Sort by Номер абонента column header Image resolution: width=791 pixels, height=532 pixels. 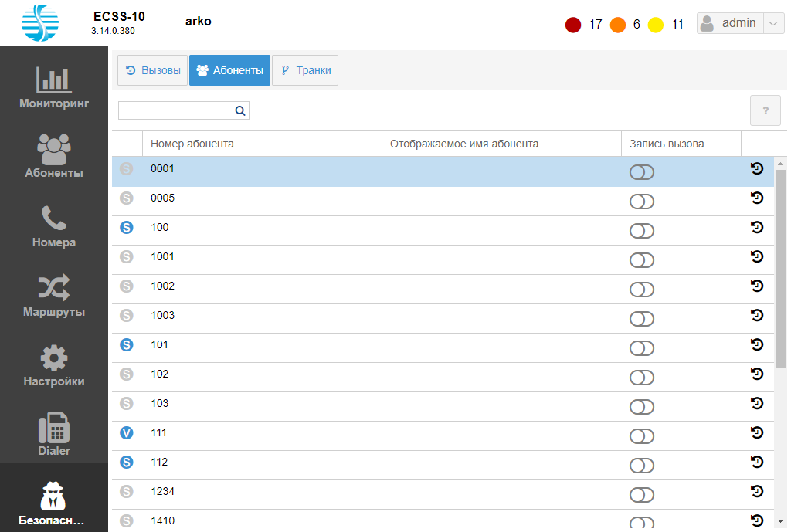point(192,144)
